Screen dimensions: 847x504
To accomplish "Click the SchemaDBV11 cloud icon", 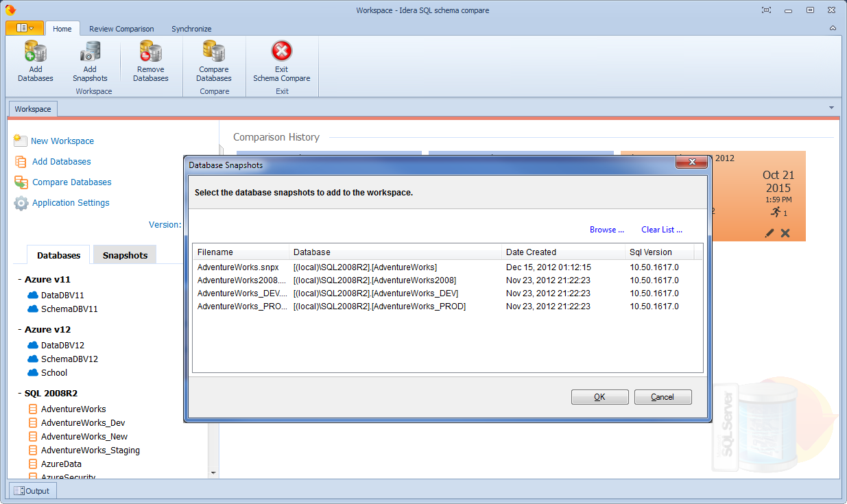I will [x=33, y=309].
